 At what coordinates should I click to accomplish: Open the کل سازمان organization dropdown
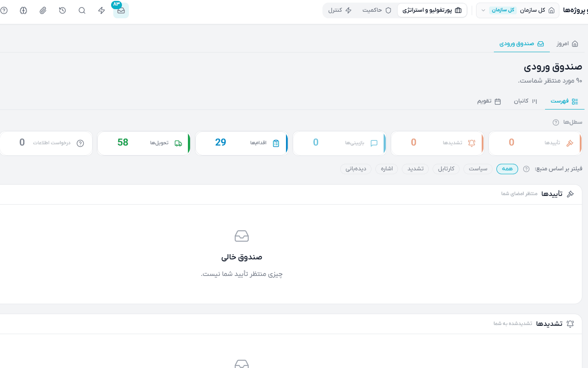click(517, 10)
